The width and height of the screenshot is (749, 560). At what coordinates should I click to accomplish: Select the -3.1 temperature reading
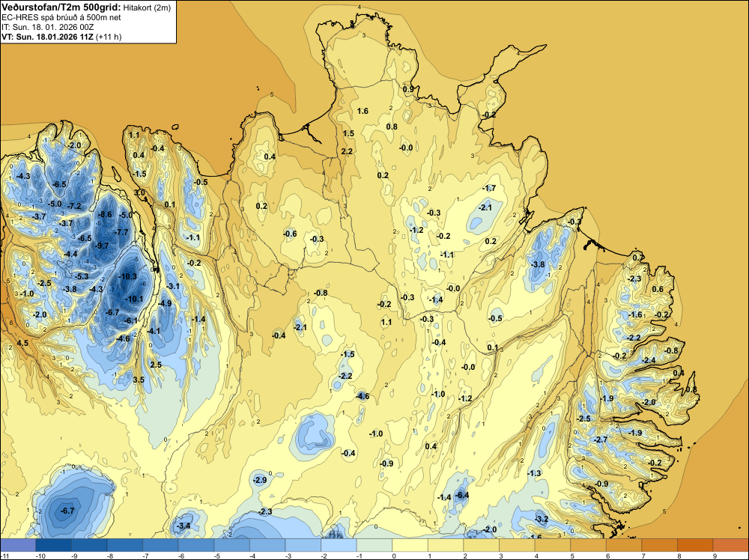(x=173, y=286)
